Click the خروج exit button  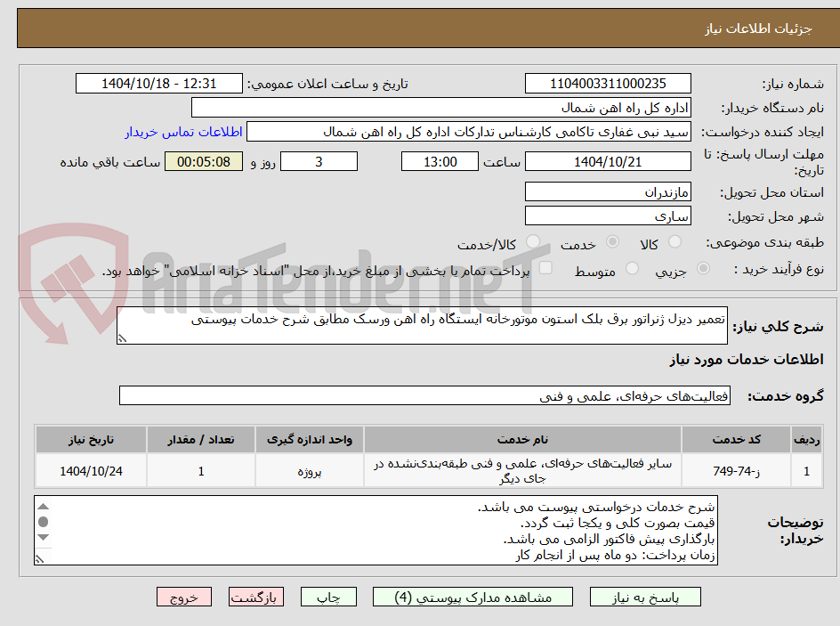tap(183, 597)
